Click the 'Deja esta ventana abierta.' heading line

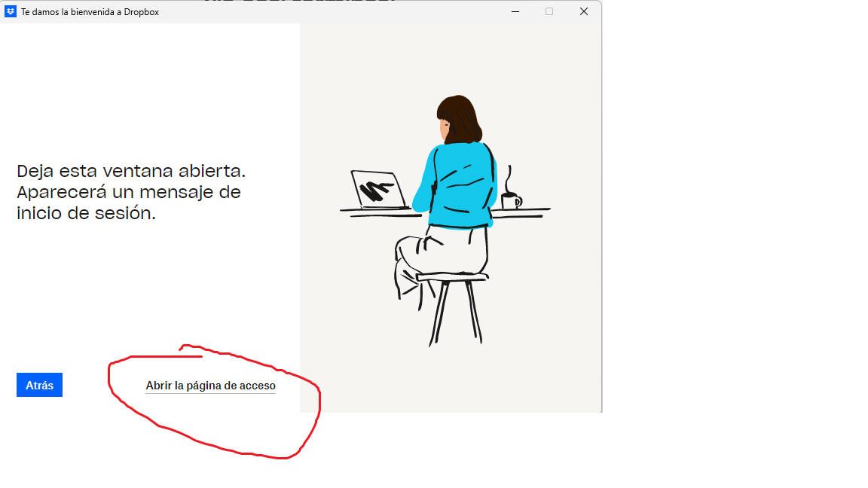click(131, 170)
